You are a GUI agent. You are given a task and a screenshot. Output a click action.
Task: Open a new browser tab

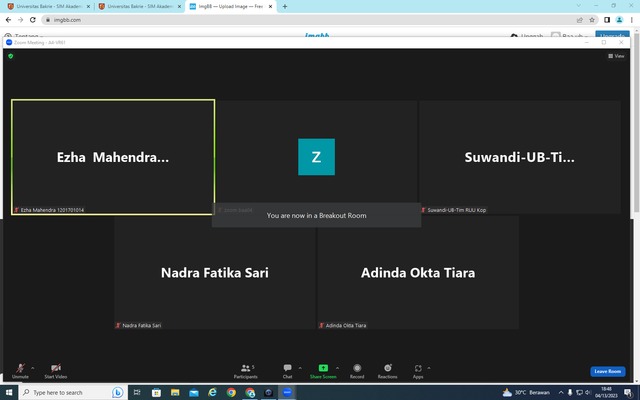(x=284, y=7)
